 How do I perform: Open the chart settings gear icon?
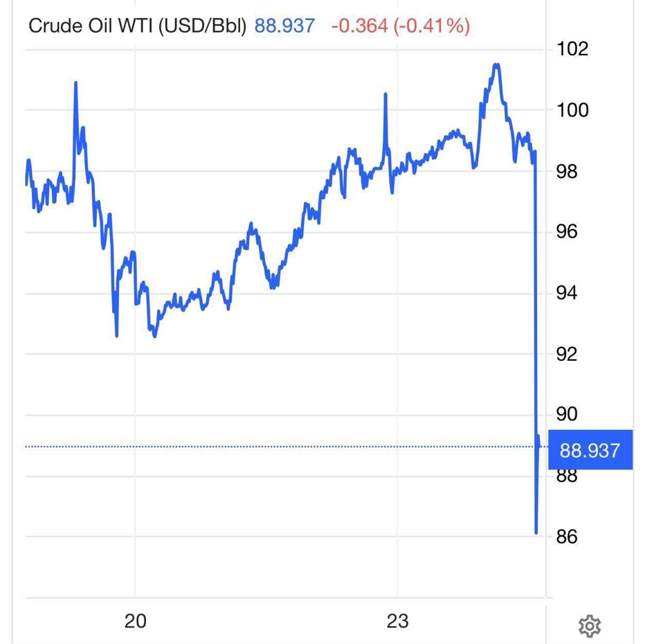[589, 625]
